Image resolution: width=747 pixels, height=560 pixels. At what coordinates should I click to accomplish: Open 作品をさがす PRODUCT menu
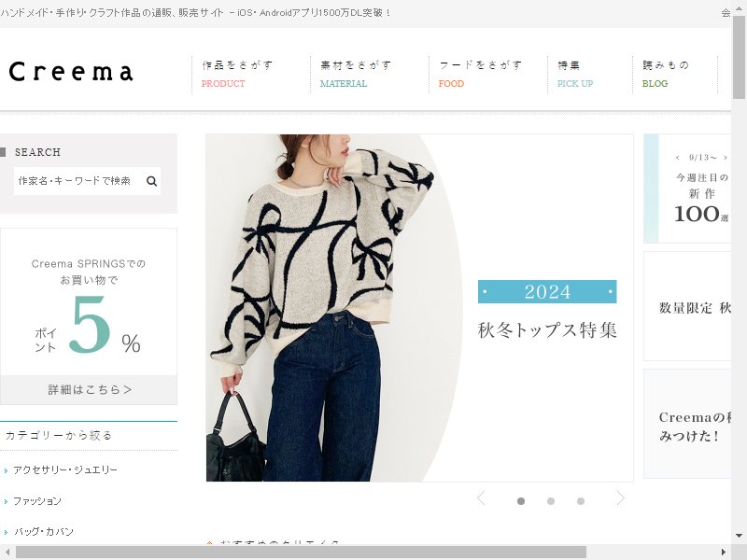237,74
